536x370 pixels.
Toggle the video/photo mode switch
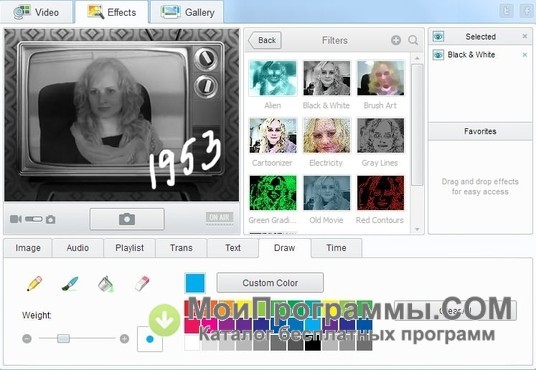point(34,219)
